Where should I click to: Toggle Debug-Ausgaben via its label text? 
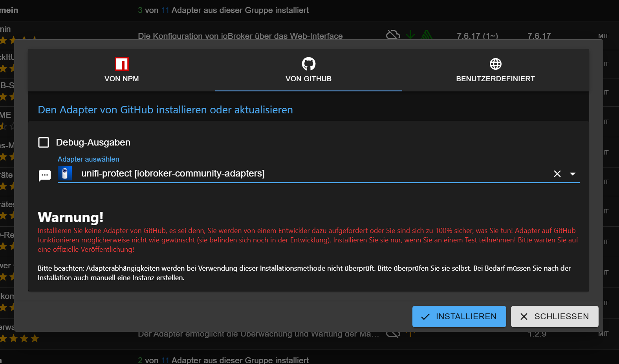pos(93,142)
